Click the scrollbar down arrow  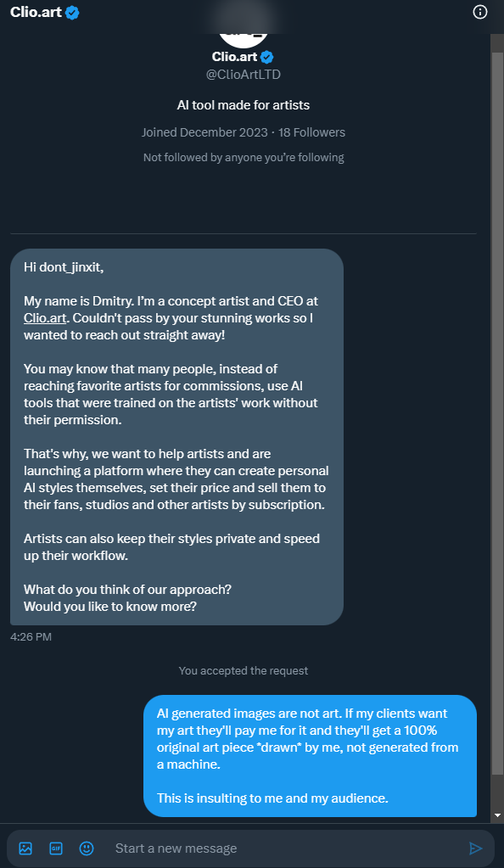click(497, 815)
